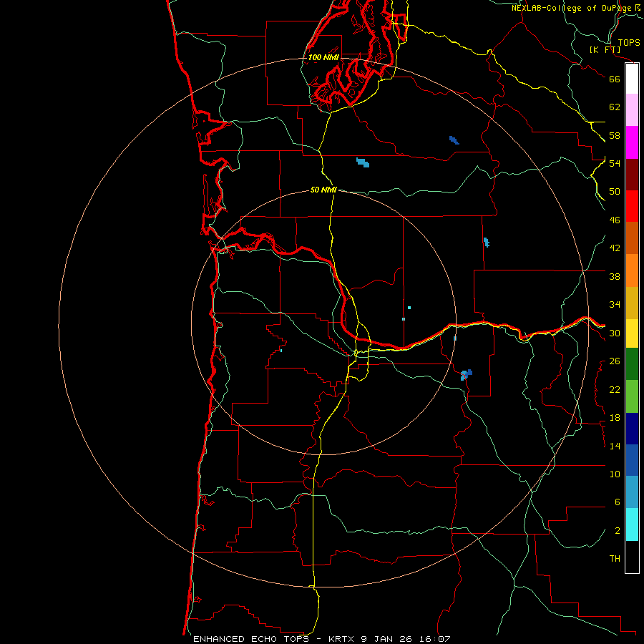
Task: Click the magenta 58 kft legend swatch
Action: 632,142
